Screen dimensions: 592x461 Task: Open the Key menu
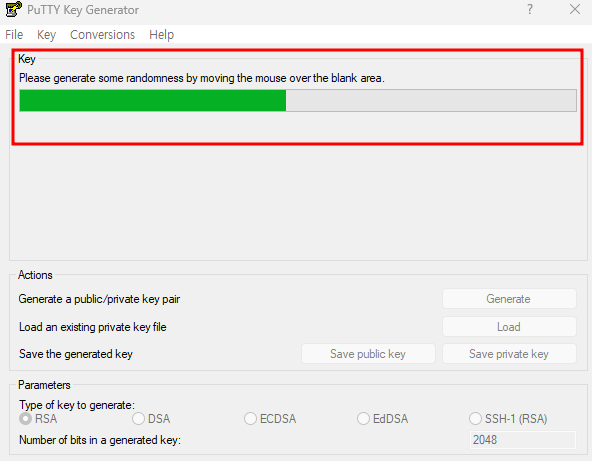coord(46,35)
